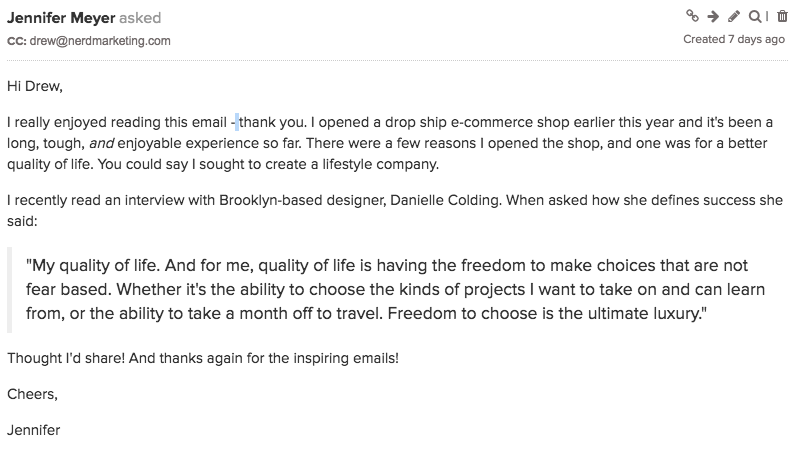Click the 'Jennifer' signature at bottom
The image size is (793, 451).
click(33, 430)
